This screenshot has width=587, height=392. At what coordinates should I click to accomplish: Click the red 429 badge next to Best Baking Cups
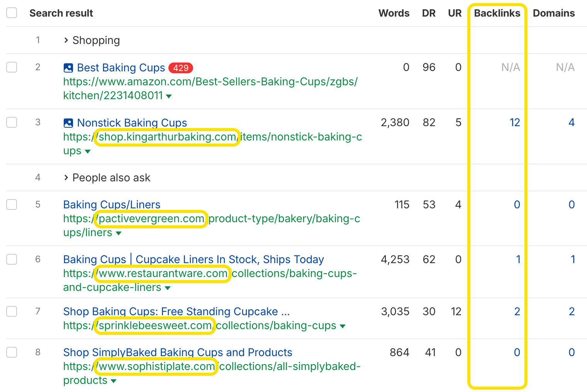(181, 68)
